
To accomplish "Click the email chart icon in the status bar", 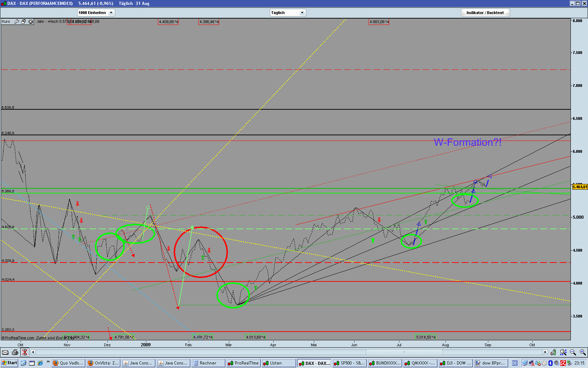I will [5, 352].
